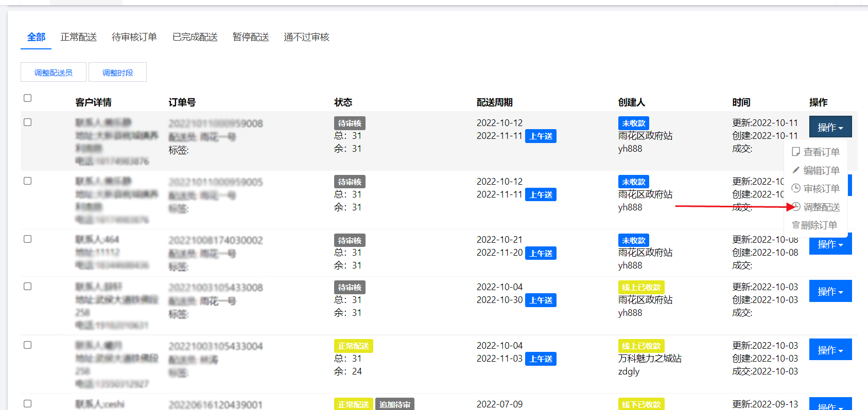The image size is (868, 410).
Task: Open the 操作 menu for the 万科魅力之城站 order
Action: click(830, 350)
